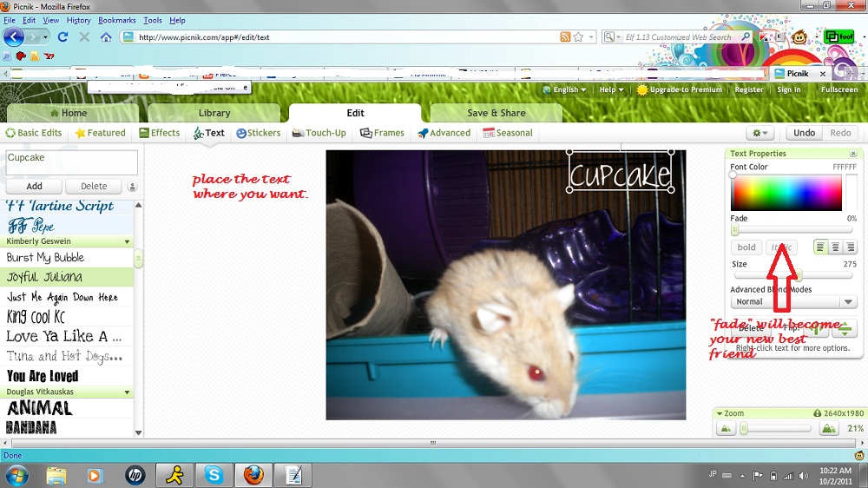Click Delete button under text box
The image size is (868, 488).
click(94, 186)
